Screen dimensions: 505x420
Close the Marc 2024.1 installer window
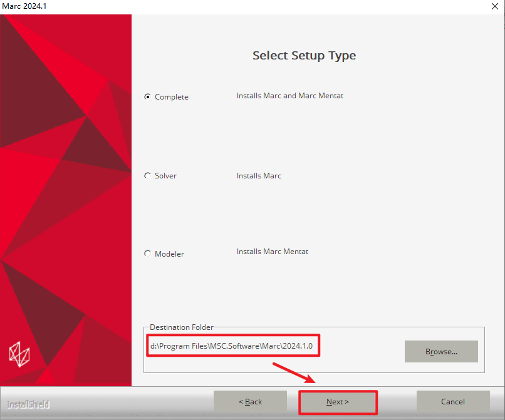[x=495, y=6]
